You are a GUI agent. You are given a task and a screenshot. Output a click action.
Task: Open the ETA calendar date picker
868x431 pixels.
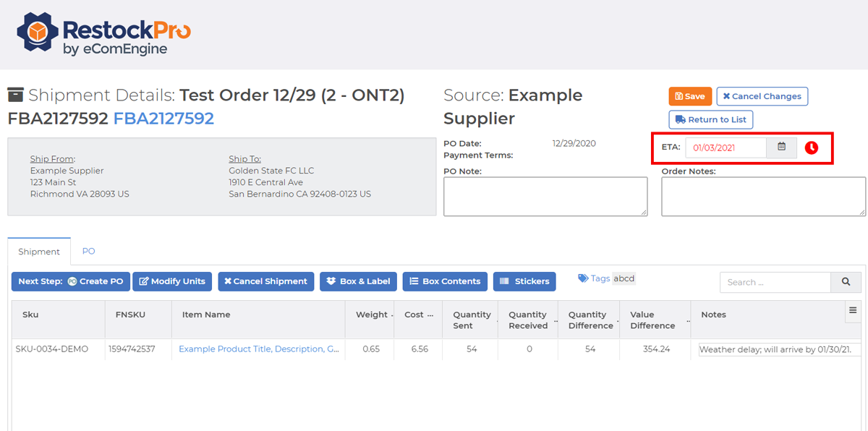point(781,147)
